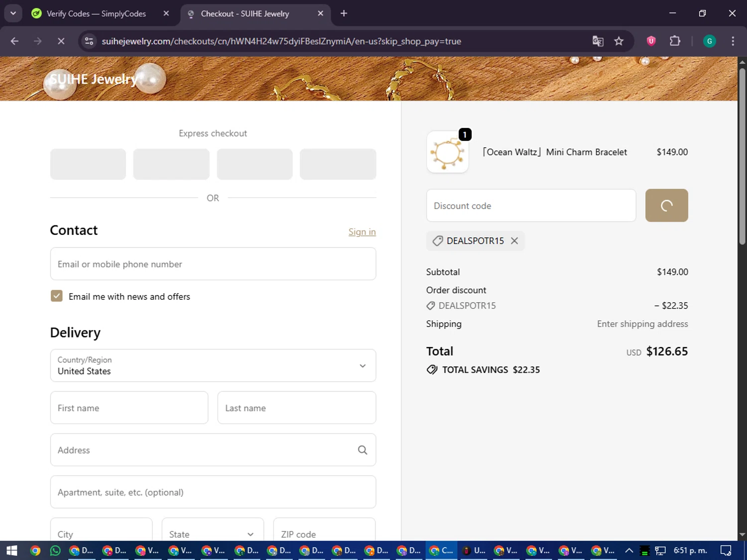Open a new browser tab

pos(344,13)
